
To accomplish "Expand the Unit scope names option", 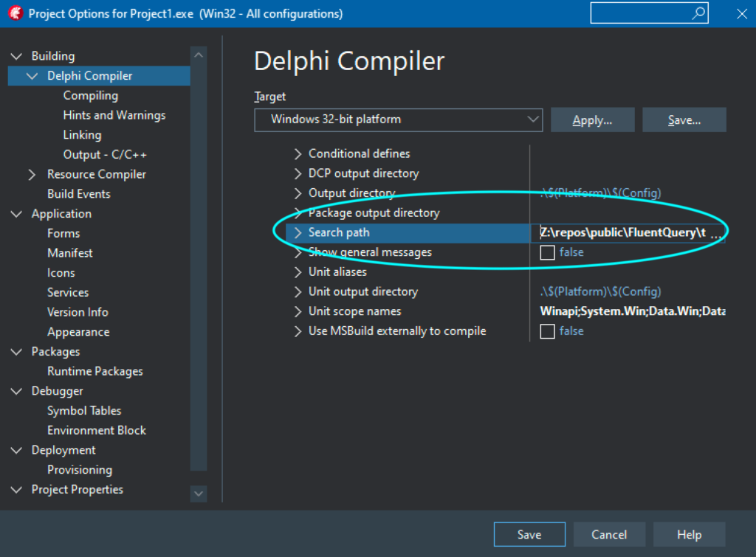I will pos(298,312).
